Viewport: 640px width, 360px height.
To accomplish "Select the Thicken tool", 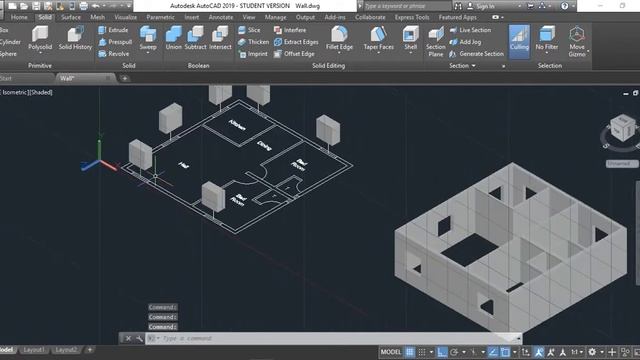I will 253,42.
